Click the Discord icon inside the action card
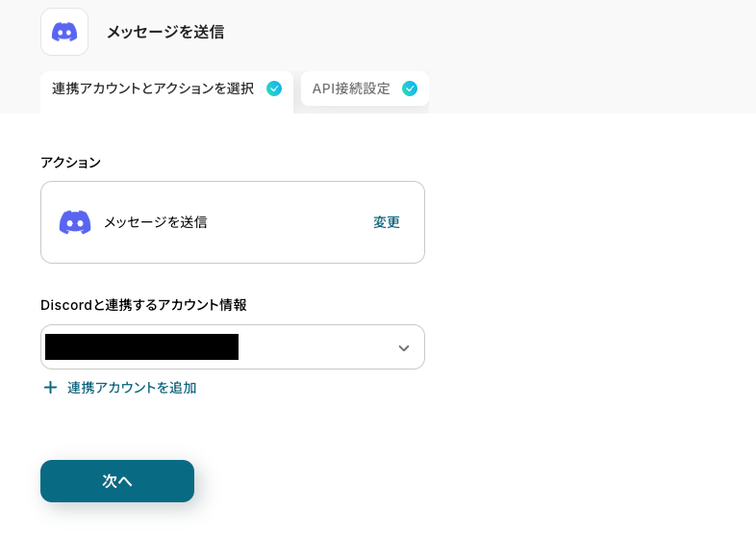Image resolution: width=756 pixels, height=535 pixels. coord(75,222)
